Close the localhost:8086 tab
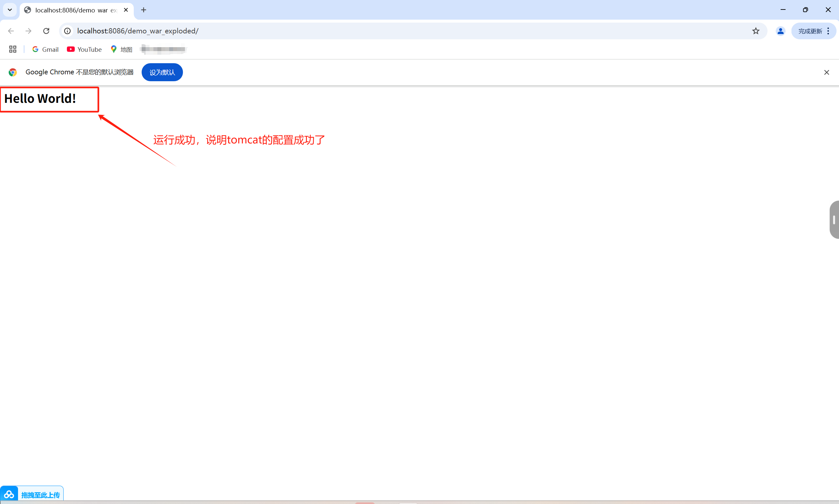839x504 pixels. coord(126,10)
